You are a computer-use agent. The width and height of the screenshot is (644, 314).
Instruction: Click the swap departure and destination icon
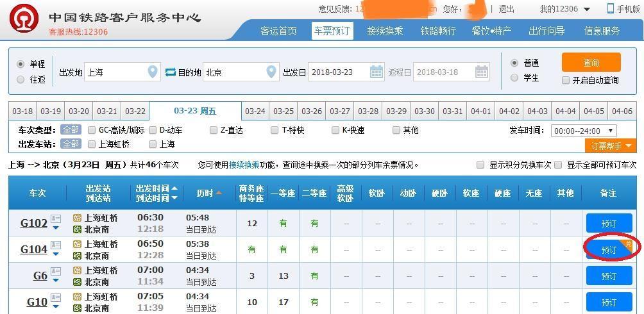(170, 72)
